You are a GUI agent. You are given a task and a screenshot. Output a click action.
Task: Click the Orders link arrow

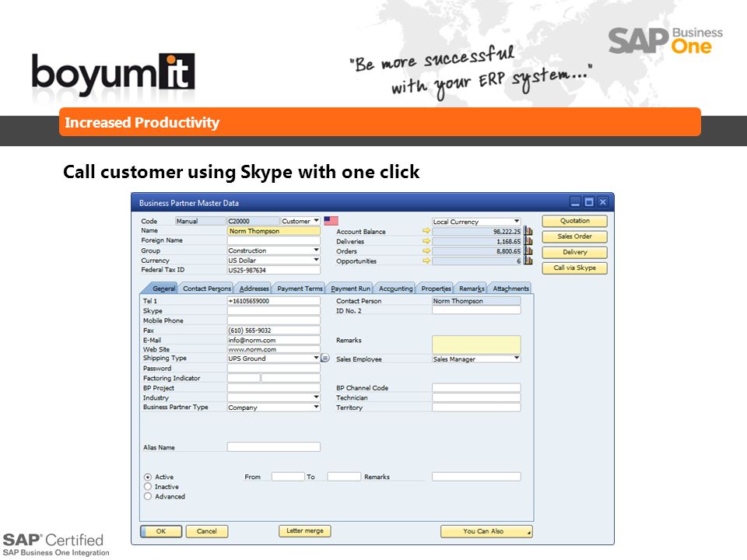[426, 251]
